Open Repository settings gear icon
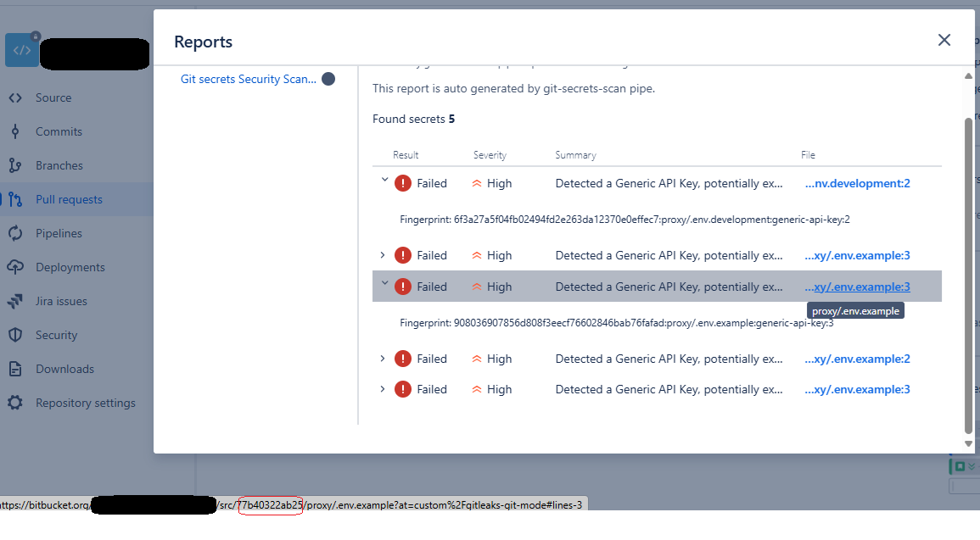This screenshot has width=980, height=540. (15, 403)
